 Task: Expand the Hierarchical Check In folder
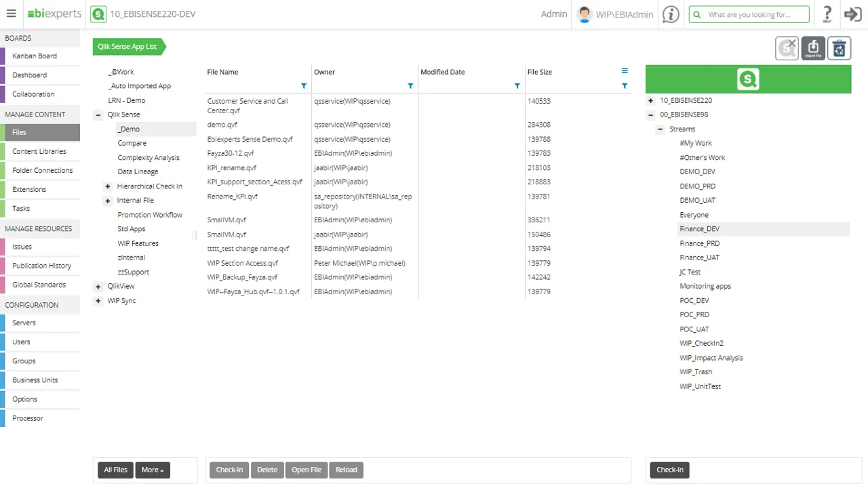click(108, 186)
